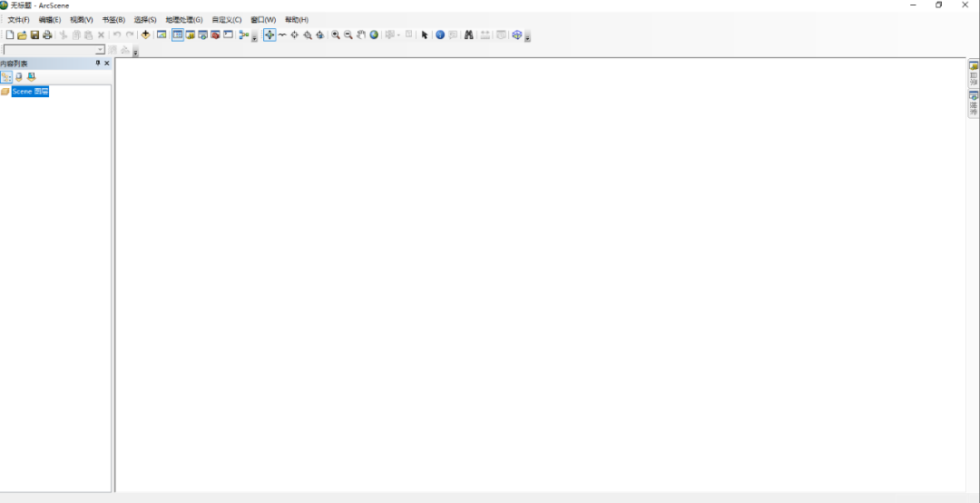Click the Full Extent globe icon
Viewport: 980px width, 503px height.
[374, 35]
